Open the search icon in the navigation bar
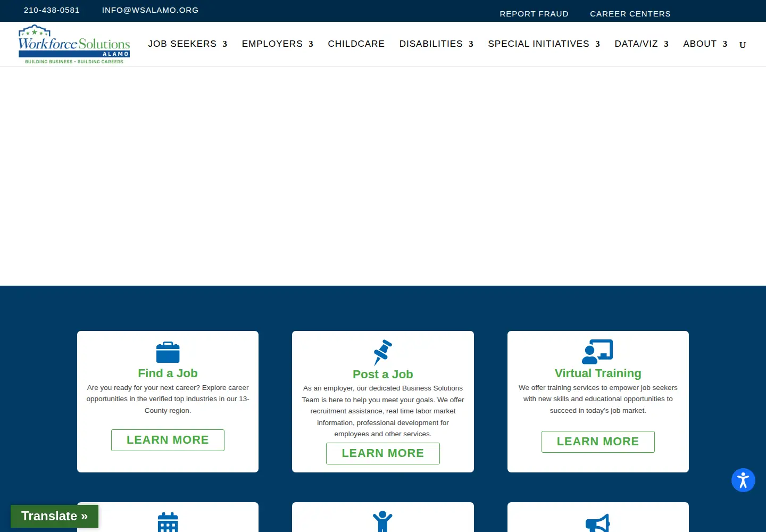The image size is (766, 532). pos(743,45)
